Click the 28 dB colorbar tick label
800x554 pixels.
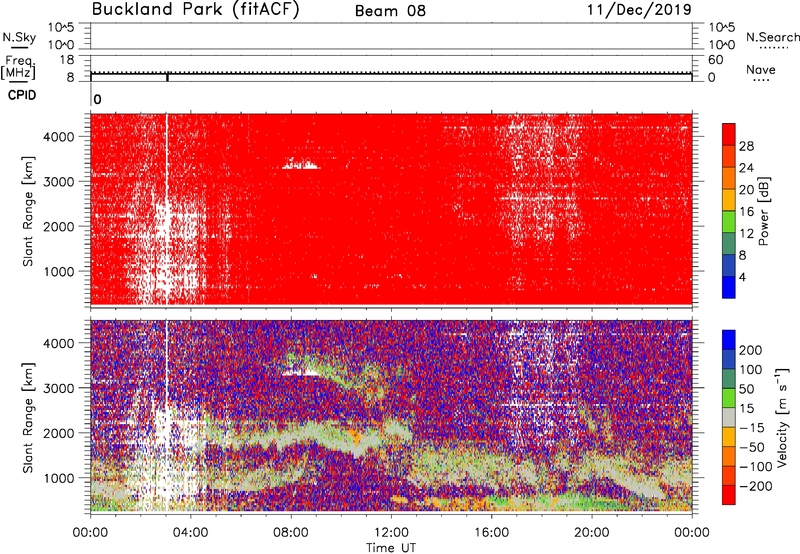point(746,146)
